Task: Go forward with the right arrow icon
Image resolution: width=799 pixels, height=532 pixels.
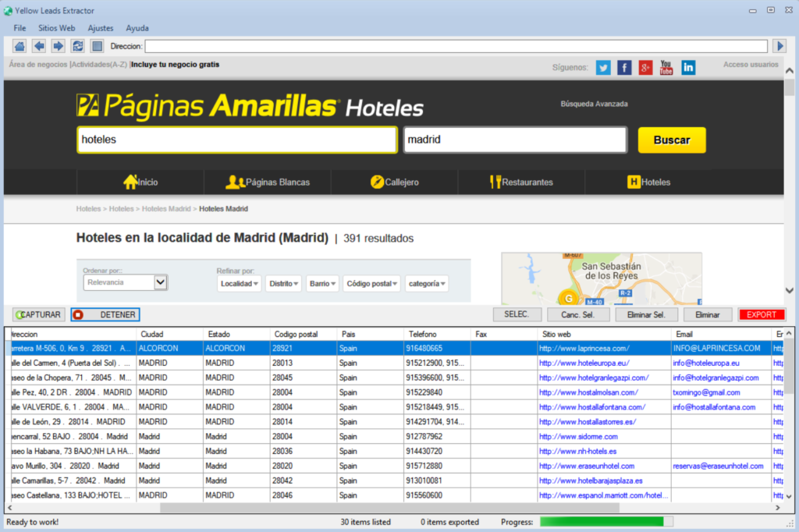Action: point(58,46)
